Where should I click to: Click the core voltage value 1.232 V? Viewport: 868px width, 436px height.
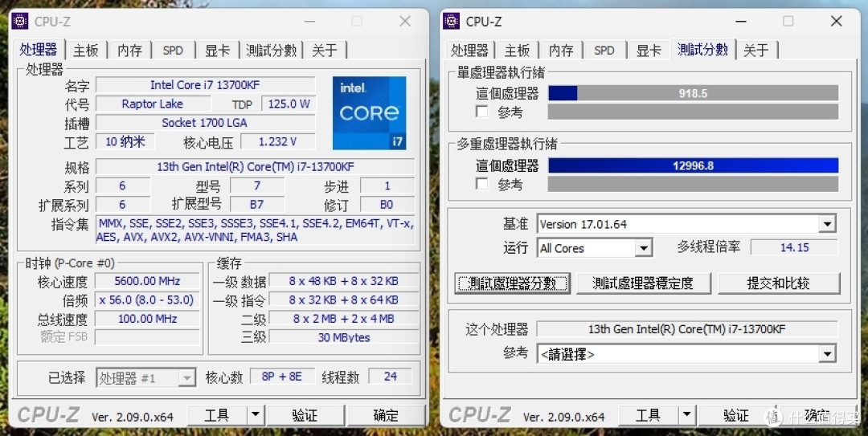pos(278,141)
